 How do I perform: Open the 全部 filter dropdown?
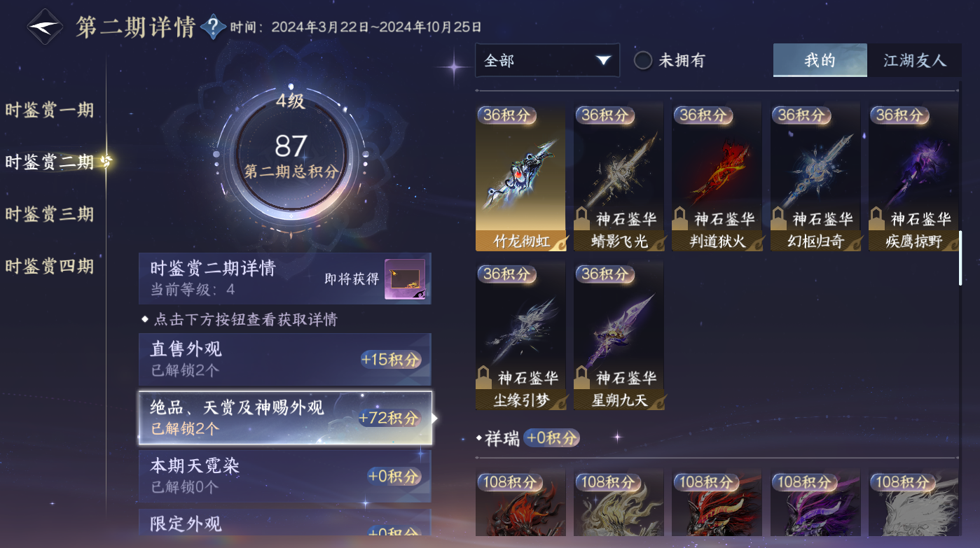[x=547, y=60]
